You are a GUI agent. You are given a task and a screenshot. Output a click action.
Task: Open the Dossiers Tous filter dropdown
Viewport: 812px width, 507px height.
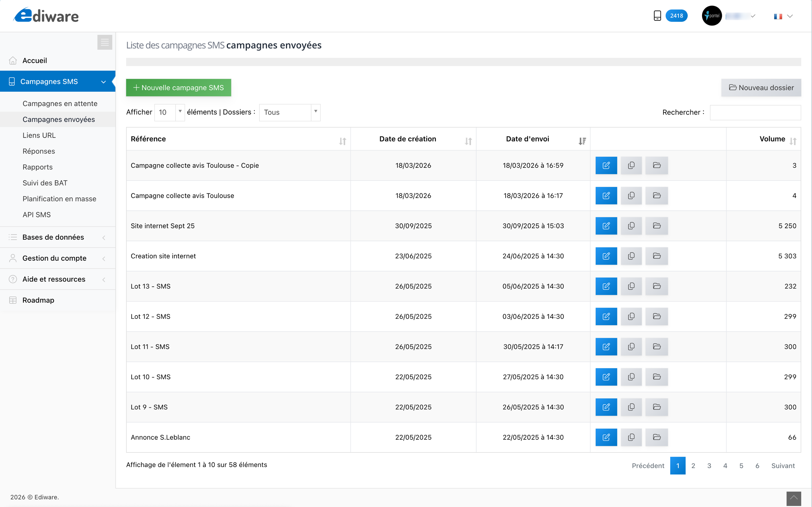289,112
